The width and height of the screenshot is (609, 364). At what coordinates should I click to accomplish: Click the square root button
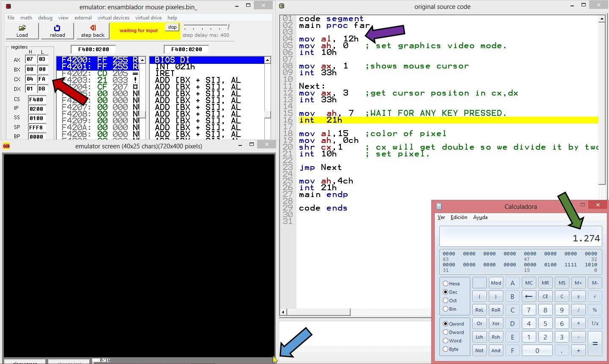point(595,296)
